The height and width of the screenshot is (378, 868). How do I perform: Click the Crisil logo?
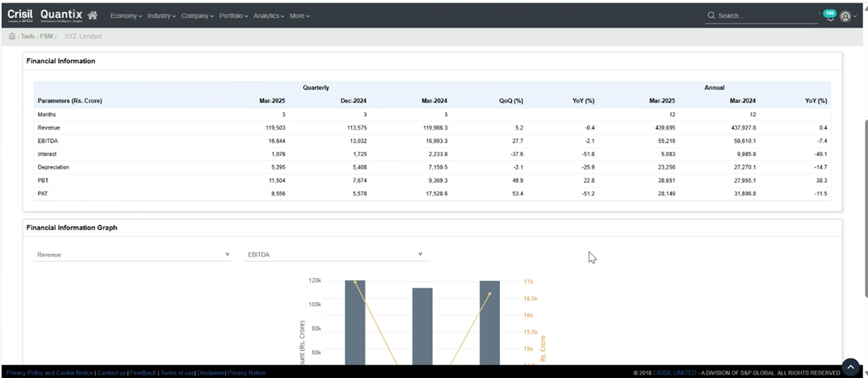coord(20,15)
